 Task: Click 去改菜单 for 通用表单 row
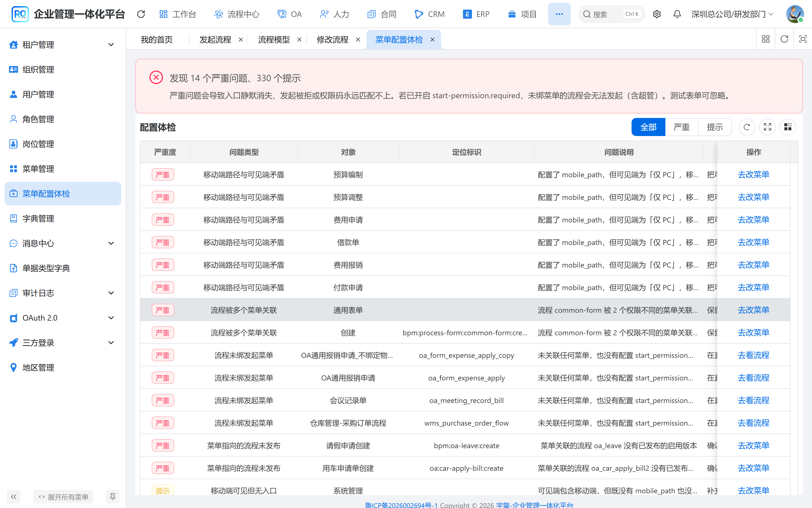point(753,310)
